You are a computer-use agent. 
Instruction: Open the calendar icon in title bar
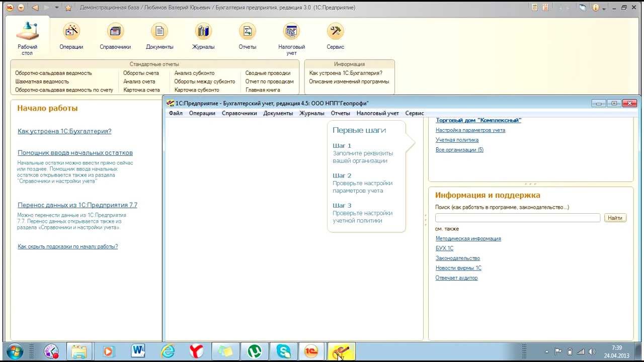(x=546, y=8)
